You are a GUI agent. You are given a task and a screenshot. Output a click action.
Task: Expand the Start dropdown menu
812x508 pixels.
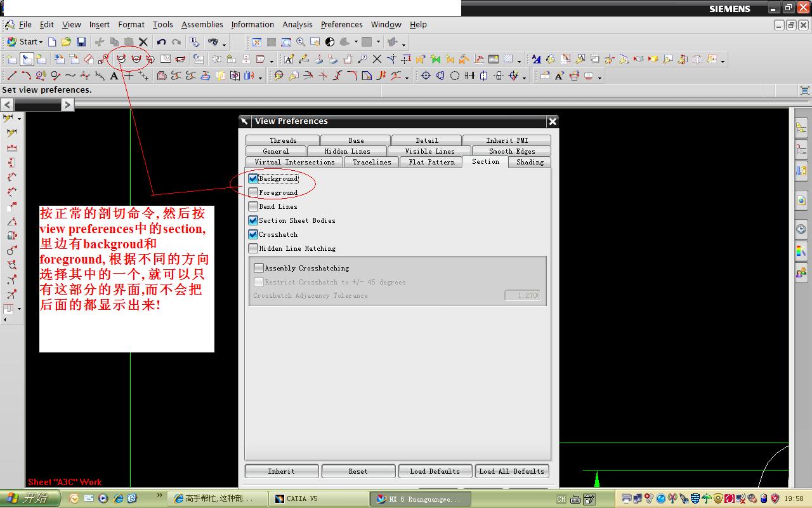point(25,42)
